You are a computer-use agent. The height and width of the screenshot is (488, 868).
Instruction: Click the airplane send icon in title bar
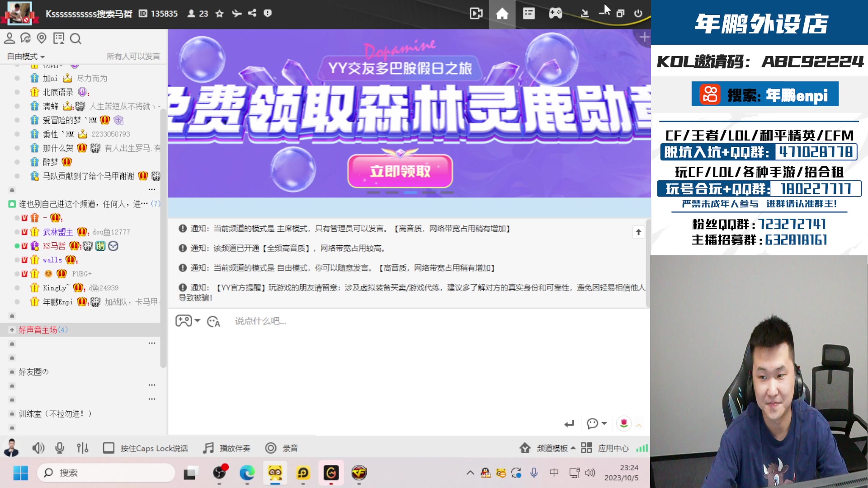click(236, 14)
